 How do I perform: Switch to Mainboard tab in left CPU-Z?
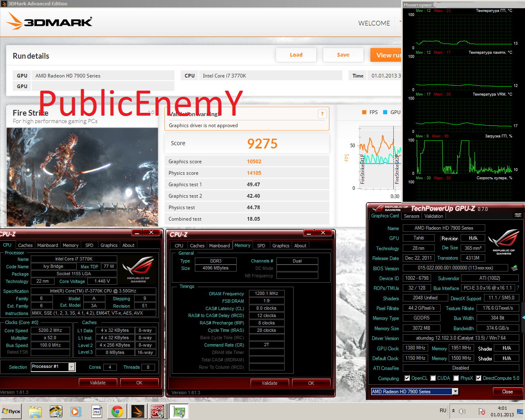point(48,245)
